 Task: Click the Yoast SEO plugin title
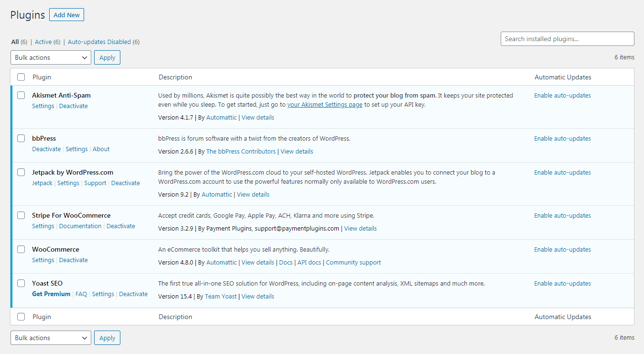tap(47, 283)
